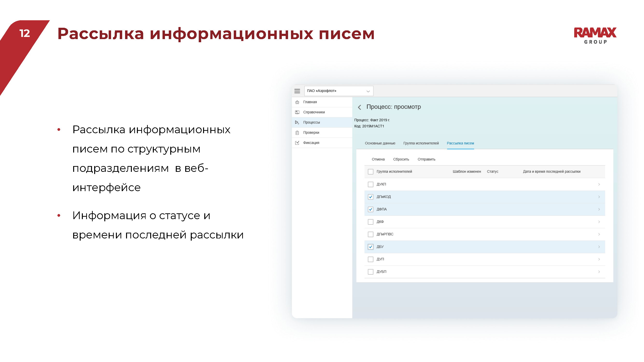The height and width of the screenshot is (362, 644).
Task: Open the hamburger menu icon
Action: point(297,91)
